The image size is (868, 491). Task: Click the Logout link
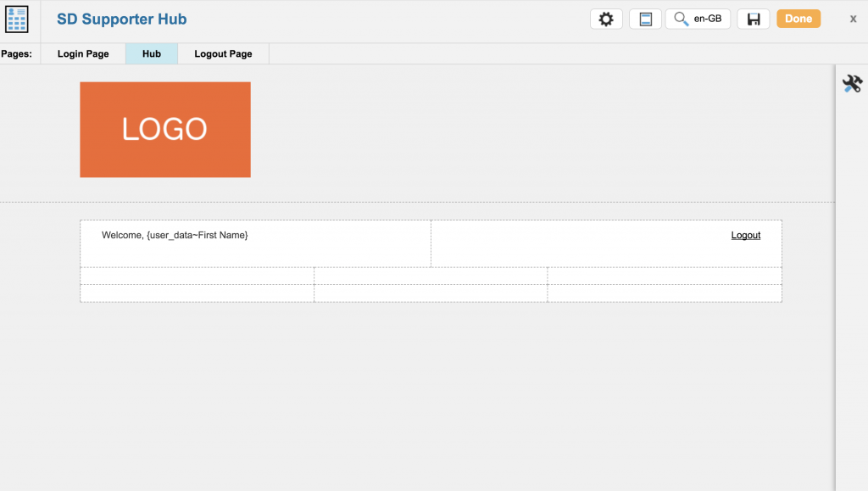pyautogui.click(x=745, y=235)
